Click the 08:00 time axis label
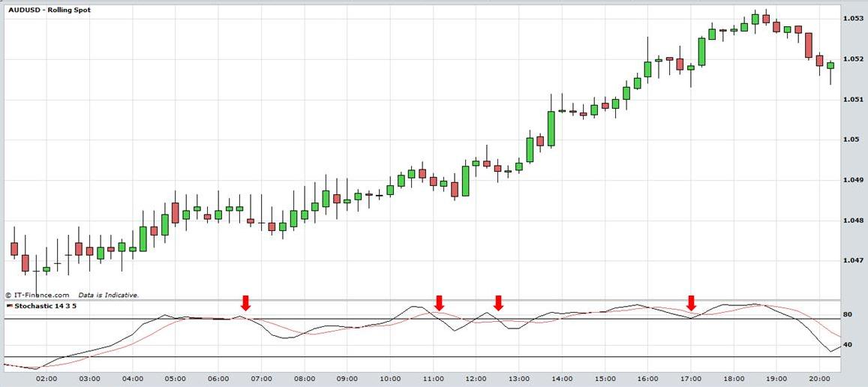 (304, 379)
